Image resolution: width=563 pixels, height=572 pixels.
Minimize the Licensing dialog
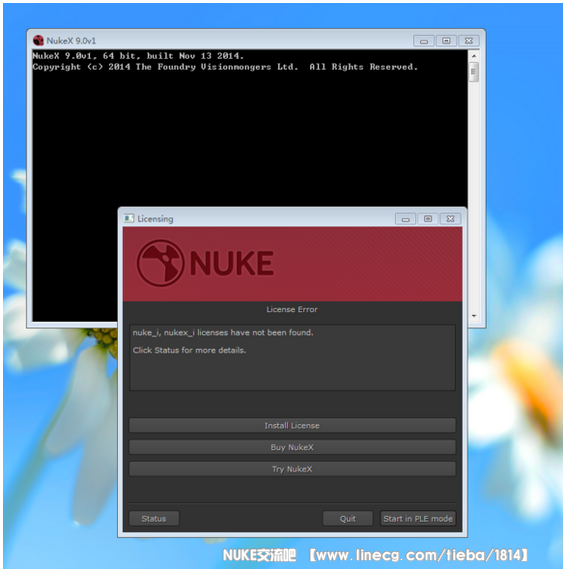coord(405,219)
